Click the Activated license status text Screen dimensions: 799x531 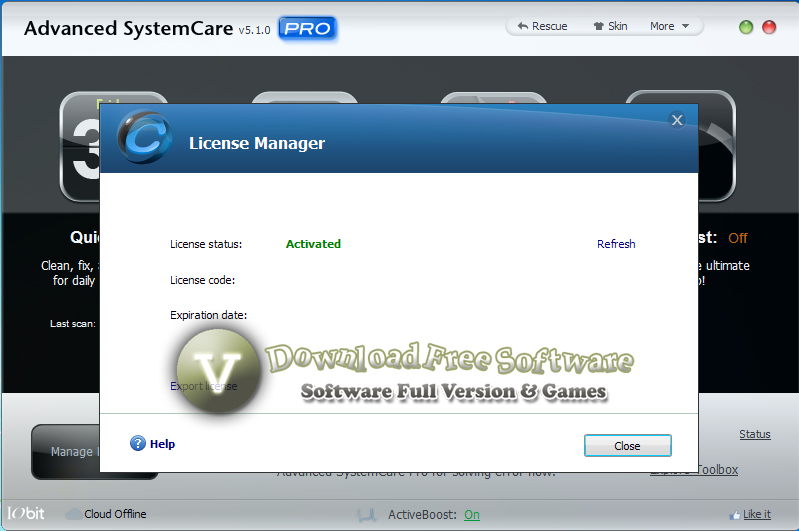click(313, 244)
